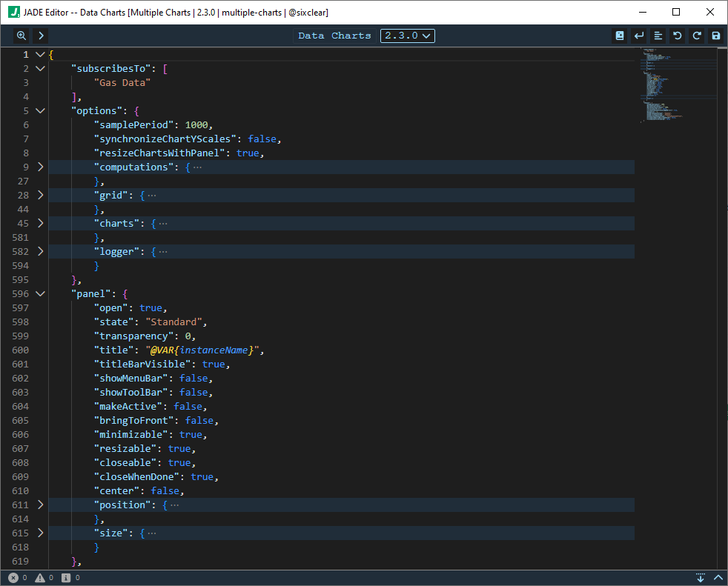728x586 pixels.
Task: Click the format/align JSON icon in toolbar
Action: (x=658, y=35)
